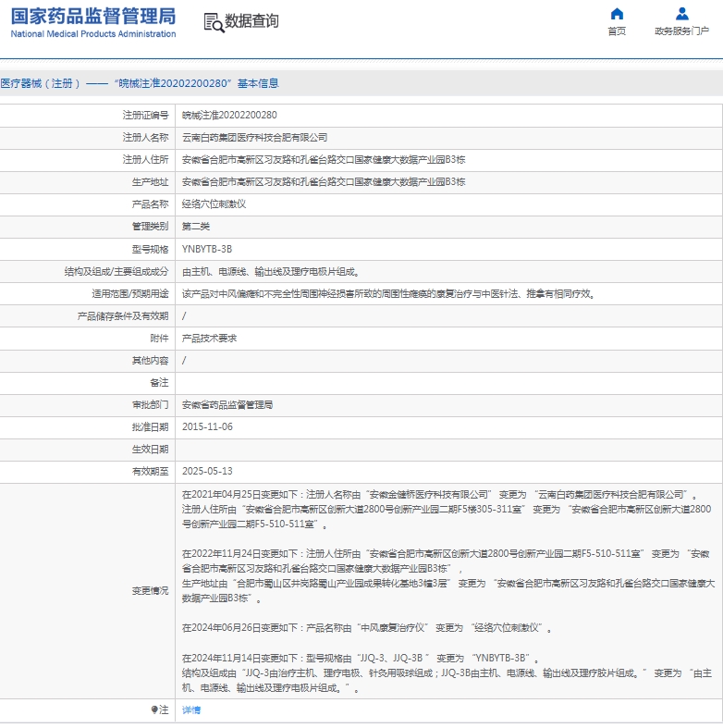Click the 2024年06月26日 change entry
This screenshot has height=728, width=723.
click(x=367, y=628)
